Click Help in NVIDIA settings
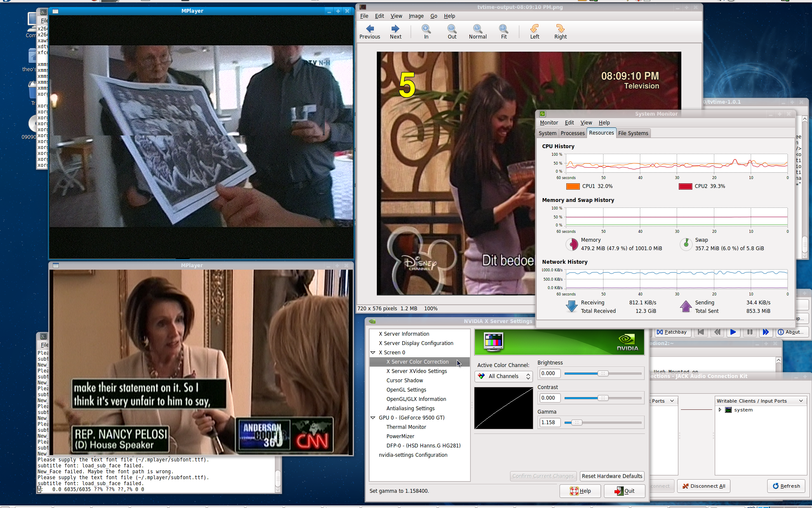Viewport: 812px width, 508px height. coord(580,491)
